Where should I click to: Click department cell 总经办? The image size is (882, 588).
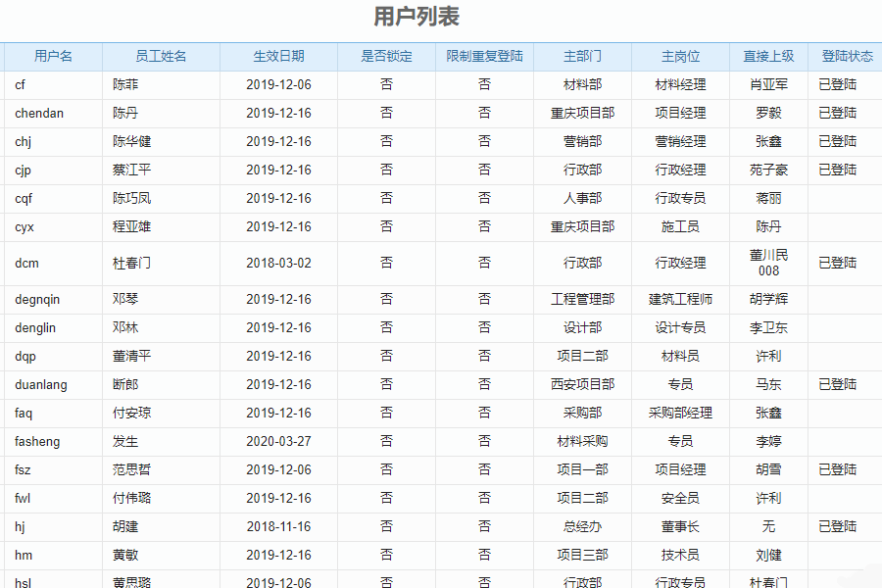tap(583, 526)
